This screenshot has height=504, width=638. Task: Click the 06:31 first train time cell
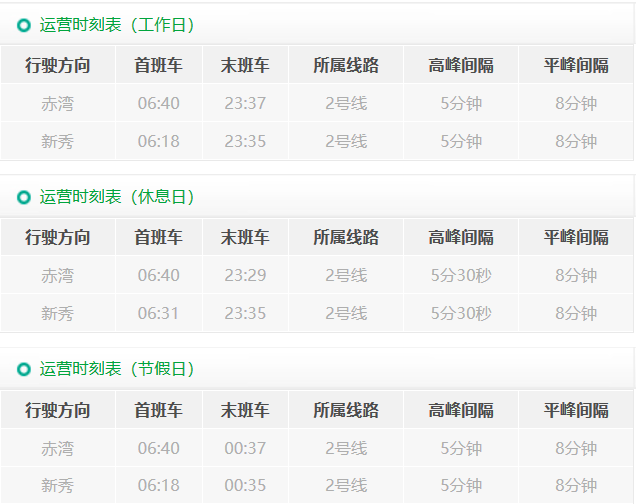tap(158, 314)
